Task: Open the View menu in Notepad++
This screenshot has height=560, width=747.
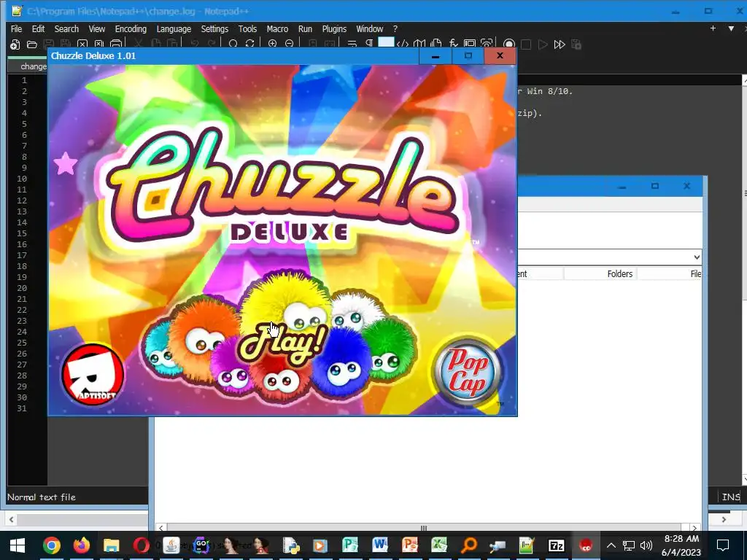Action: pos(97,29)
